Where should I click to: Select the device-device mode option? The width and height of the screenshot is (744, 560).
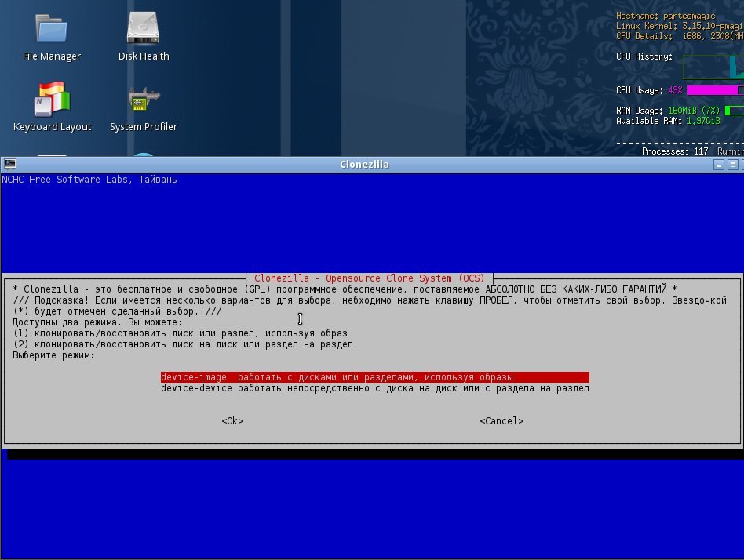point(375,388)
